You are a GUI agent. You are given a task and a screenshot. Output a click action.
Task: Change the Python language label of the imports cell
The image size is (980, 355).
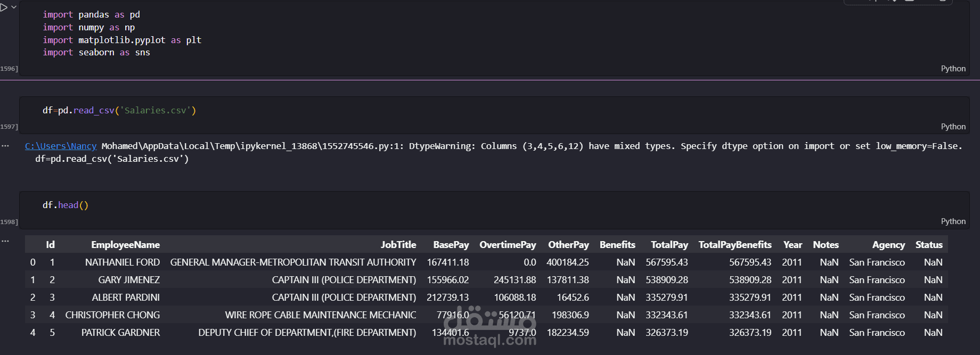point(953,69)
